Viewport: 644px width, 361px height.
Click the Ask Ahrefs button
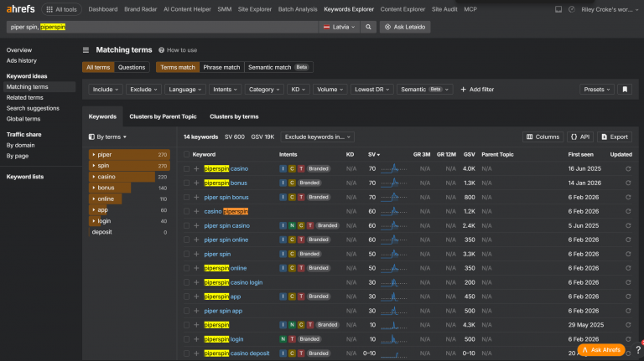coord(601,350)
